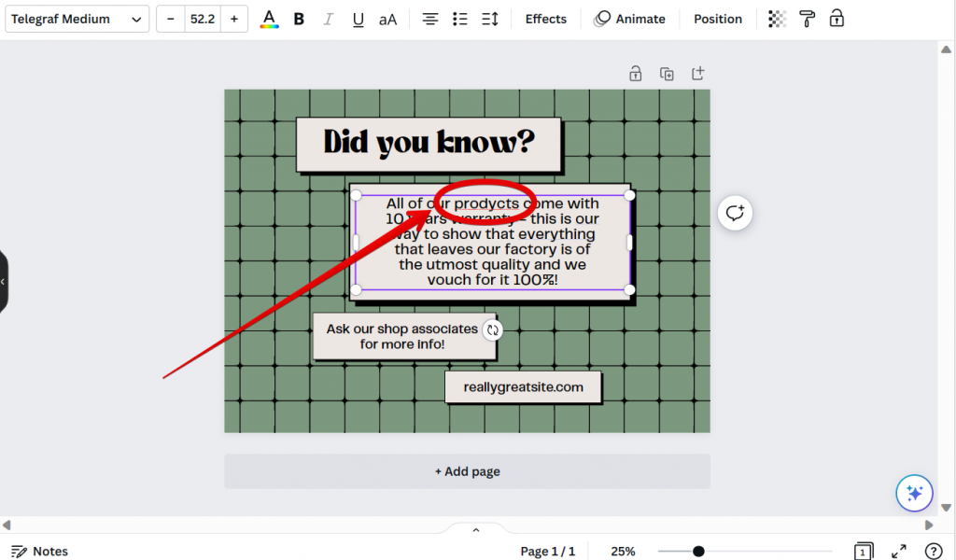Switch text to uppercase with aA icon
The height and width of the screenshot is (560, 956).
(x=388, y=19)
